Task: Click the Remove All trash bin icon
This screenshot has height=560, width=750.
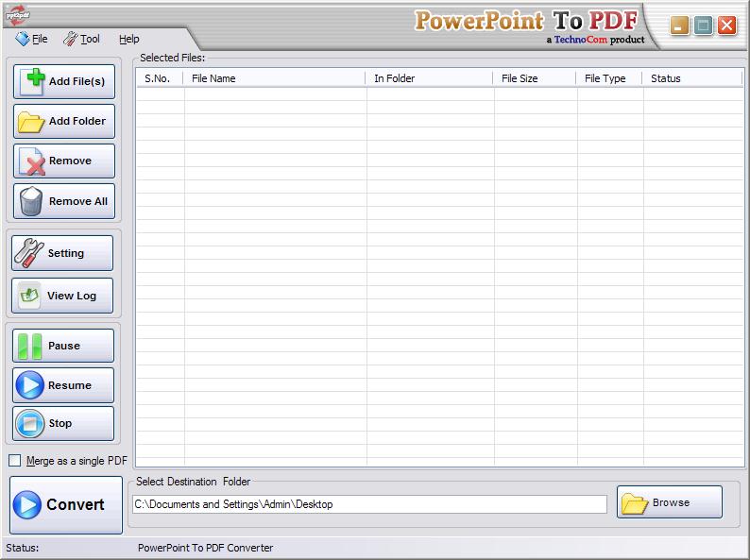Action: click(32, 201)
